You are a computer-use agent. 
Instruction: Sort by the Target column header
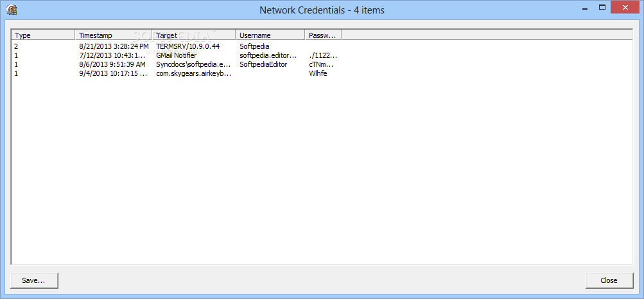[194, 35]
